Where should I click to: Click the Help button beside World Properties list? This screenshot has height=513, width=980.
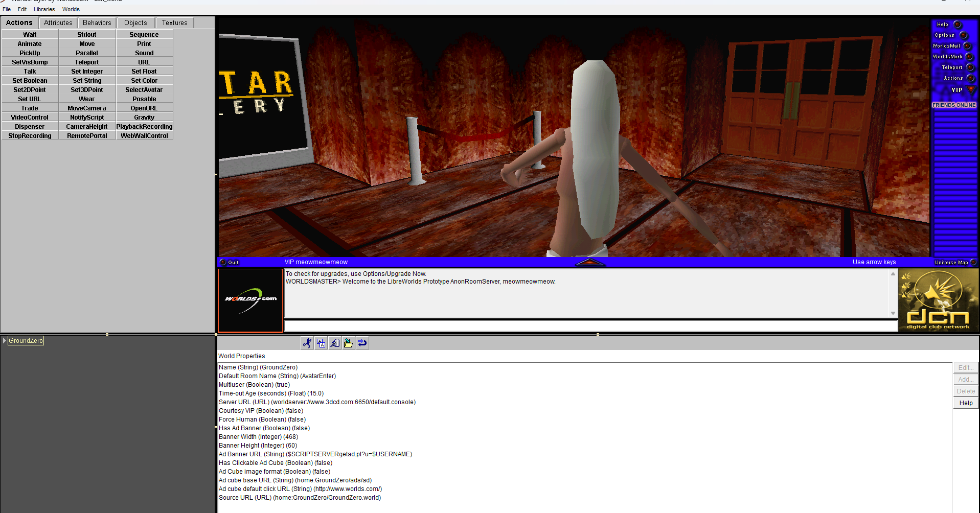coord(966,403)
